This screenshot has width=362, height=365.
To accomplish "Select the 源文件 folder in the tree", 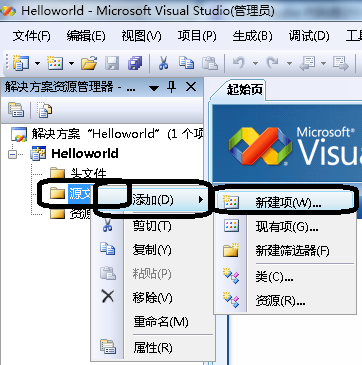I will pyautogui.click(x=71, y=193).
